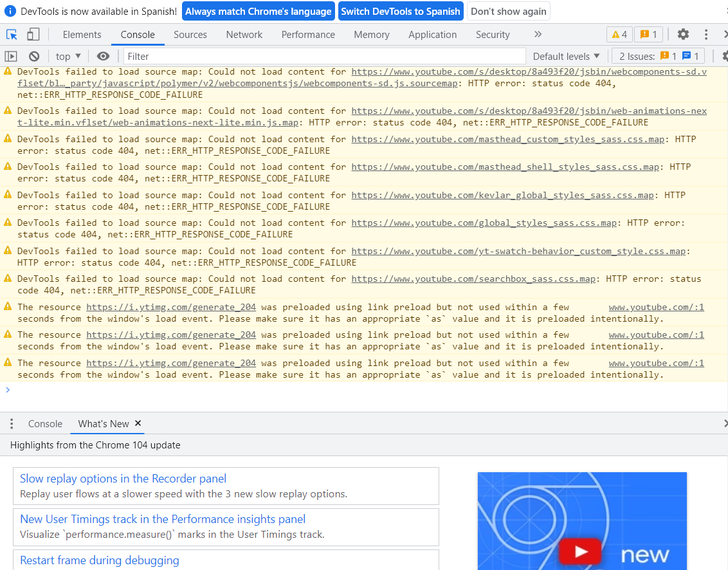Open DevTools settings gear
The width and height of the screenshot is (728, 570).
point(683,35)
